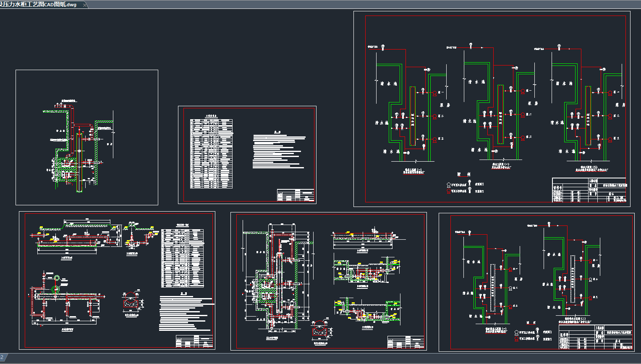Screen dimensions: 641x364
Task: Select circular pipe section detail in bottom-left sheet
Action: pyautogui.click(x=131, y=301)
